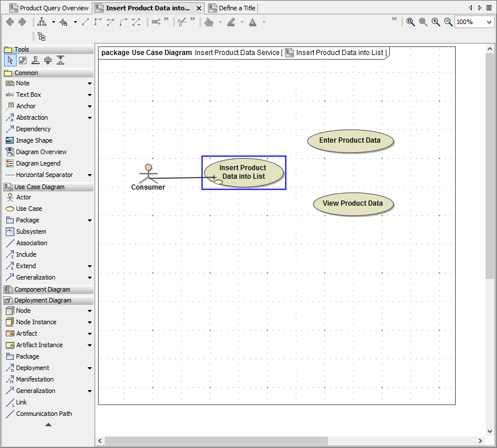The width and height of the screenshot is (497, 448).
Task: Select the arrow Selection tool
Action: click(x=10, y=60)
